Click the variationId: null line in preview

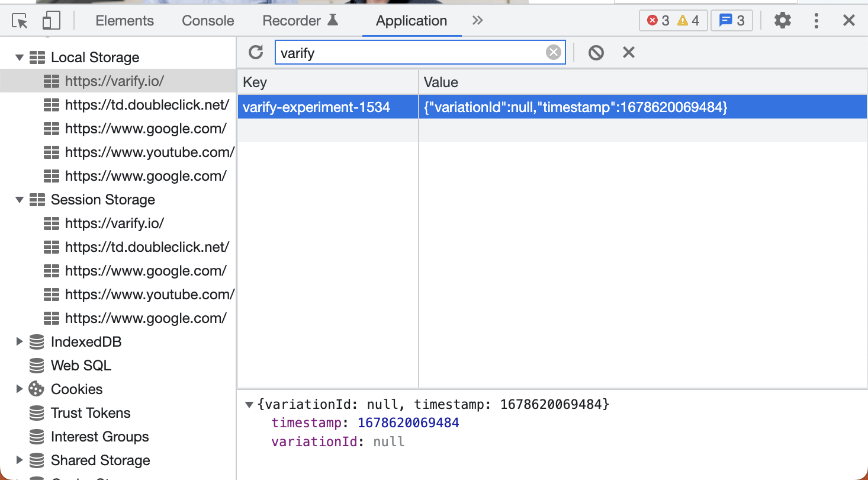(338, 442)
